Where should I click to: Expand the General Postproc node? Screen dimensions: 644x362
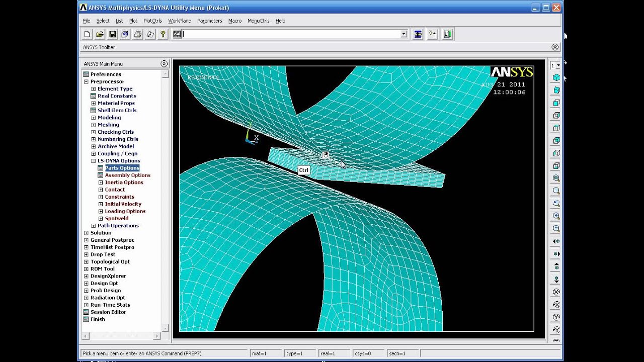coord(86,240)
